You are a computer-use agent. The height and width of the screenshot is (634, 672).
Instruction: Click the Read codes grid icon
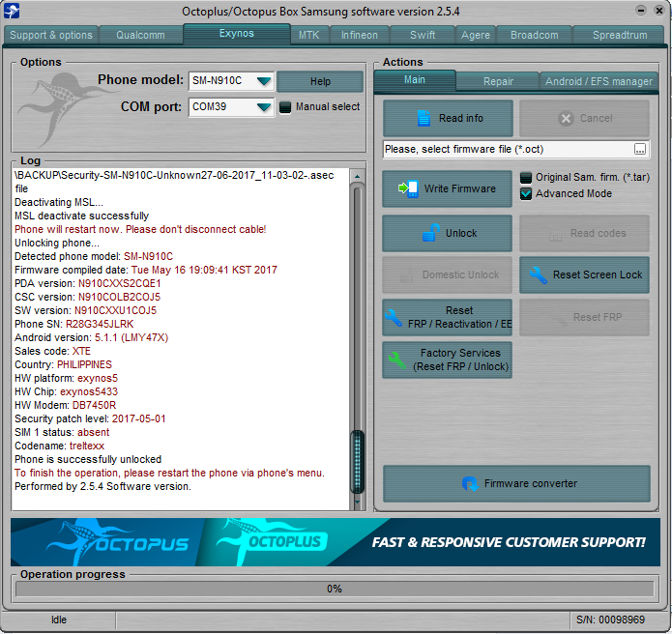555,235
